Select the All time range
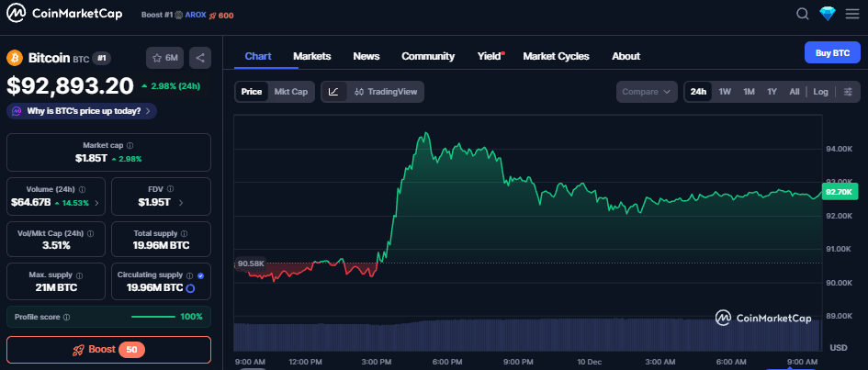 794,92
